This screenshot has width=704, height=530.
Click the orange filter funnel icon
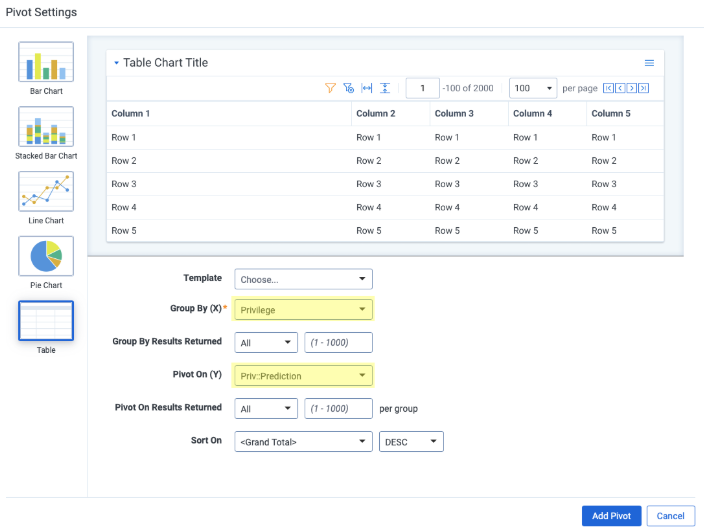tap(330, 88)
